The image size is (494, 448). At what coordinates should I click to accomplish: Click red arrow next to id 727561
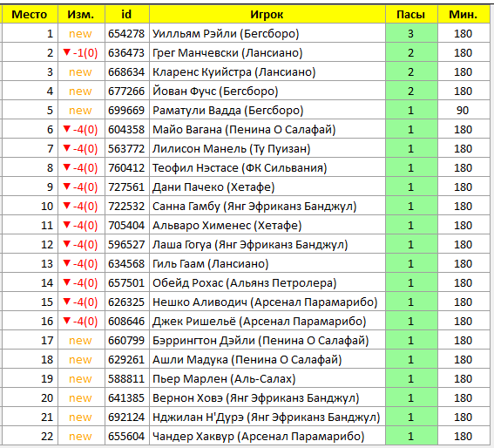pyautogui.click(x=66, y=187)
